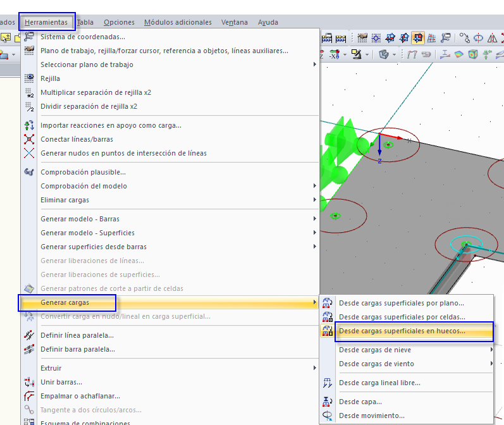Toggle the highlighted work plane toolbar button

pyautogui.click(x=418, y=38)
